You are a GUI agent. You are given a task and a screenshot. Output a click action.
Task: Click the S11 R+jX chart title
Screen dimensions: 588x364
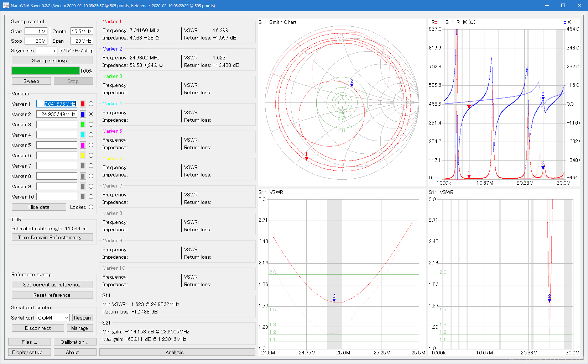[460, 22]
